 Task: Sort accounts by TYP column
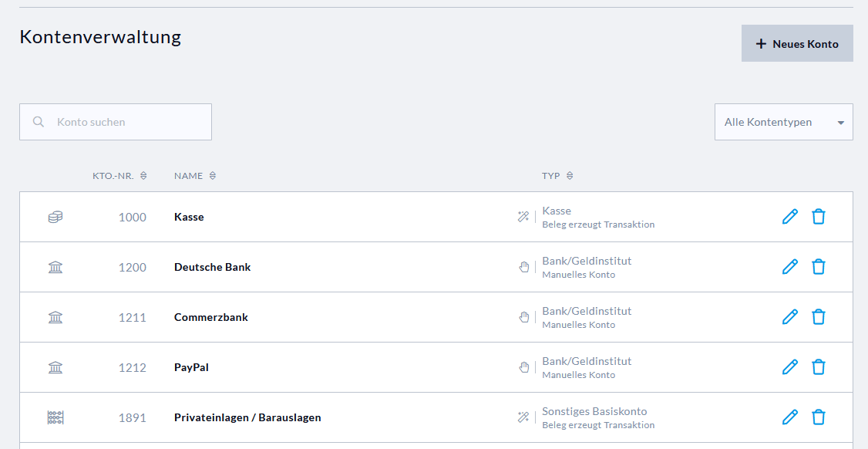(557, 176)
